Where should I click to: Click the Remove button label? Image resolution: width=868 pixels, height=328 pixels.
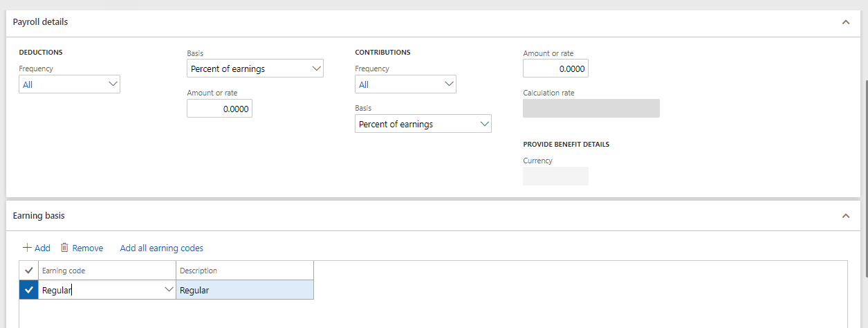tap(88, 248)
